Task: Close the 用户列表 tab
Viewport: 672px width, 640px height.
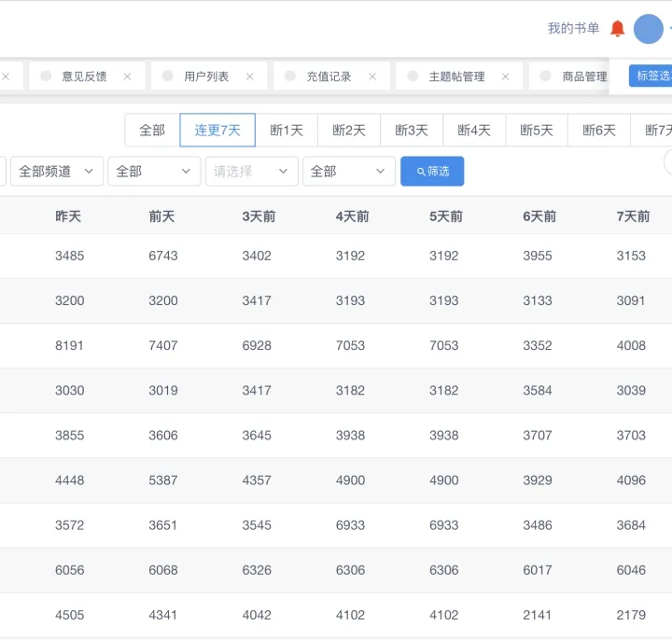Action: tap(249, 77)
